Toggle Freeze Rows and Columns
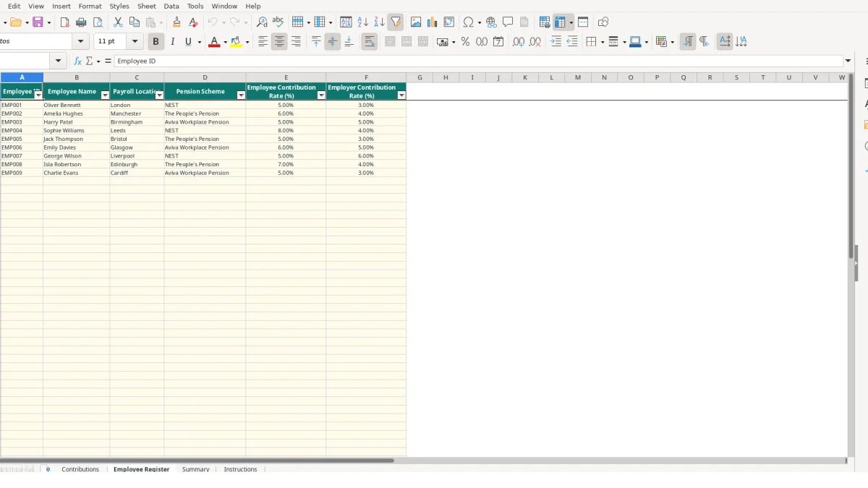 click(x=560, y=22)
